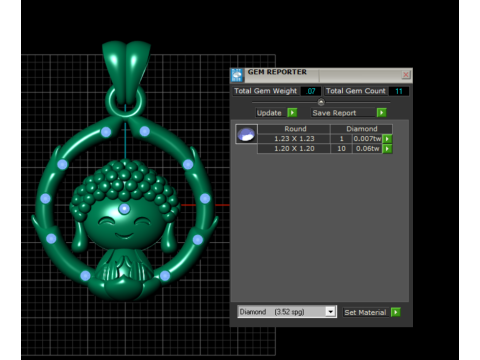Click the Round column header

(295, 129)
